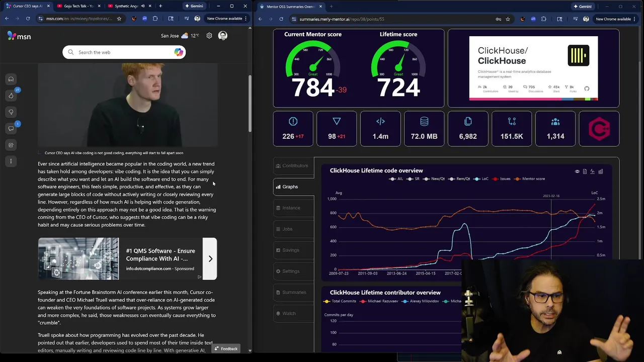The width and height of the screenshot is (644, 362).
Task: Toggle the Issues series in legend
Action: point(502,178)
